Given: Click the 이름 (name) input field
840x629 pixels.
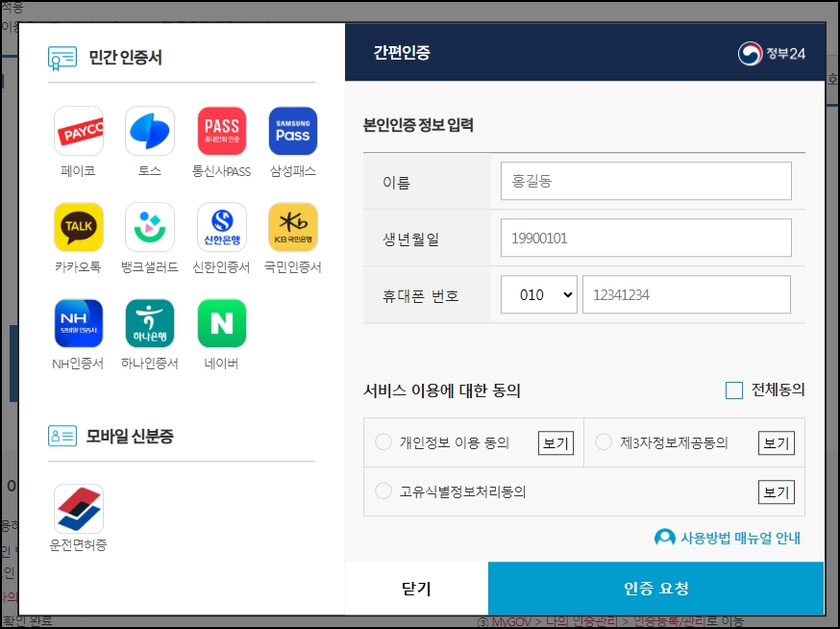Looking at the screenshot, I should tap(646, 181).
